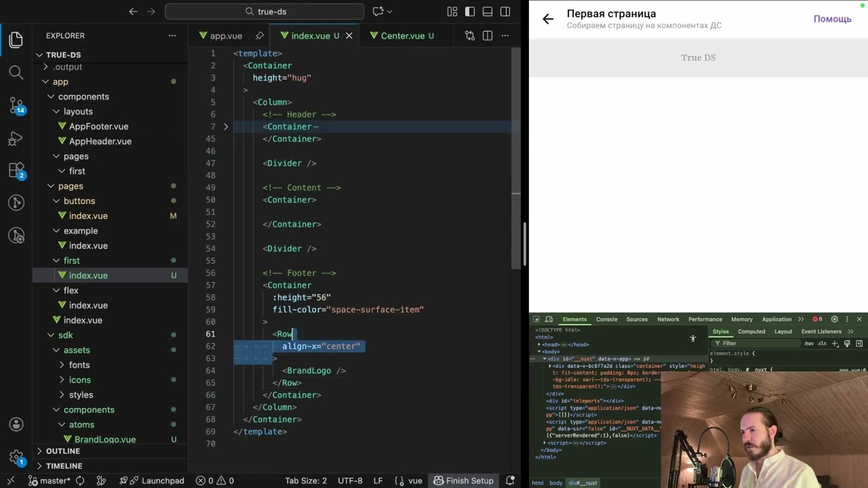
Task: Click the Помощь link
Action: [x=832, y=19]
